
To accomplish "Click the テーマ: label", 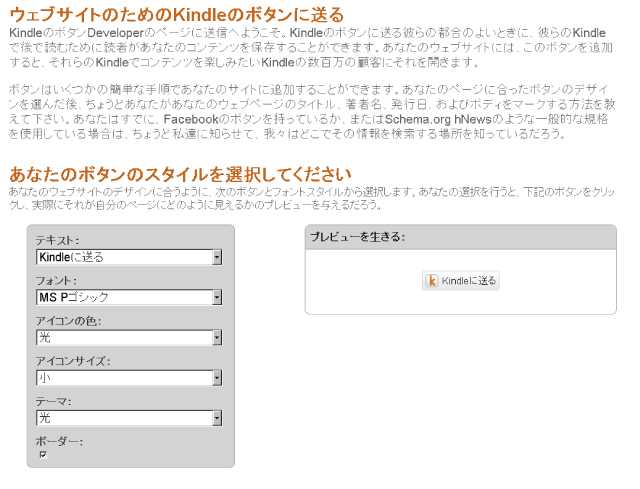I will click(x=53, y=401).
